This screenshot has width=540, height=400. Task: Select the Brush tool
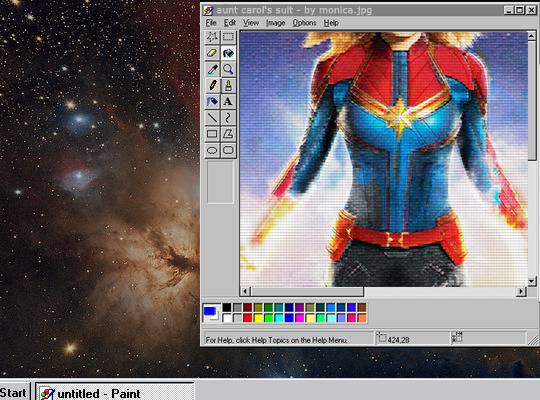coord(228,85)
